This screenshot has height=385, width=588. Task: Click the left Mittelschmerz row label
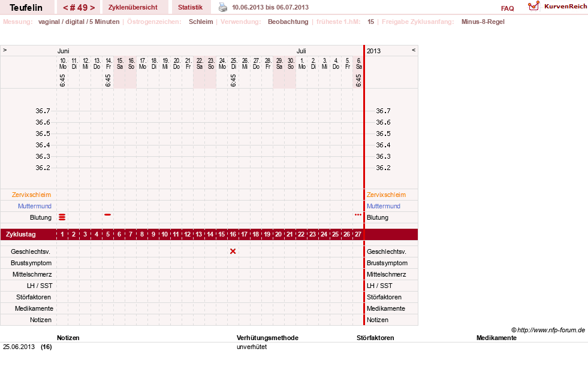[32, 274]
